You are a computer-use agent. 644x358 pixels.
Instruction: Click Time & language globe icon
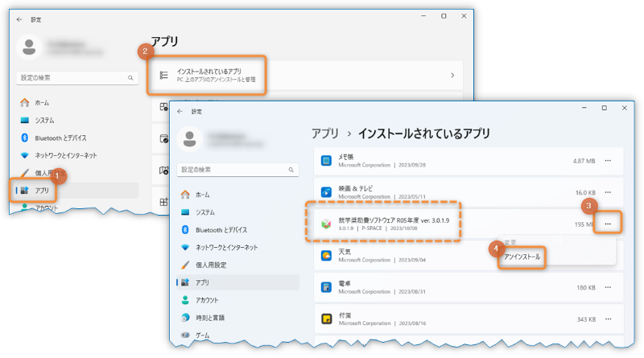(x=185, y=318)
